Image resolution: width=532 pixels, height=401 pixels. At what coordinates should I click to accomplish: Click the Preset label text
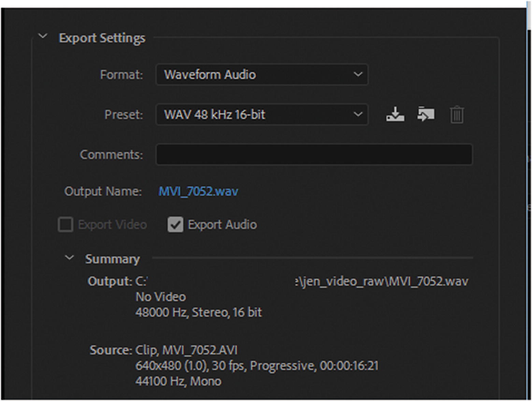124,115
